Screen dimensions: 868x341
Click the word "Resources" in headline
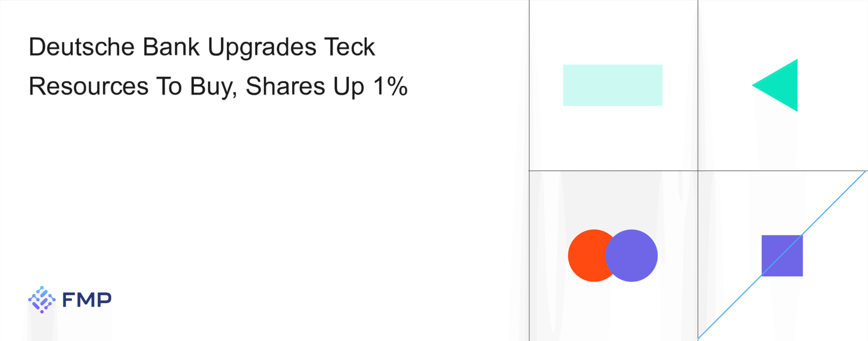88,86
